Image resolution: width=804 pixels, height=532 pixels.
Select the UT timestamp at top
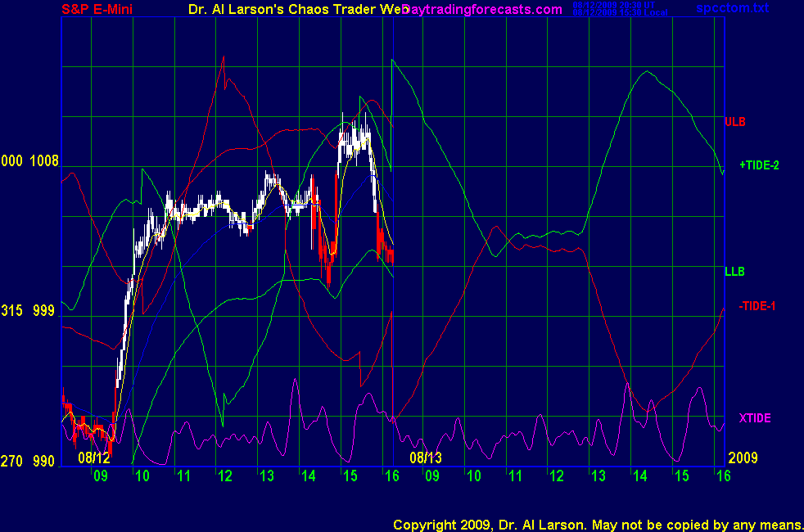[x=620, y=5]
